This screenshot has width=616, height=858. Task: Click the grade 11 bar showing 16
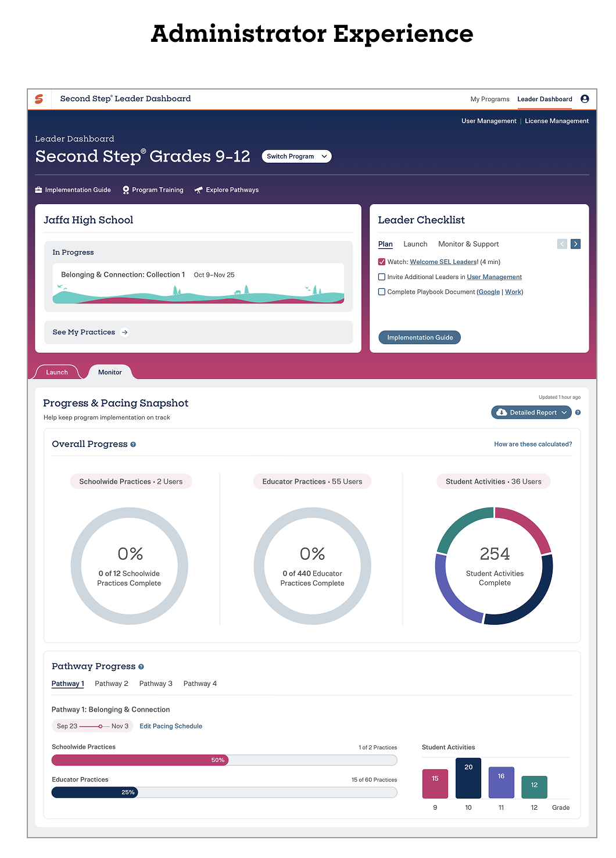pyautogui.click(x=501, y=782)
